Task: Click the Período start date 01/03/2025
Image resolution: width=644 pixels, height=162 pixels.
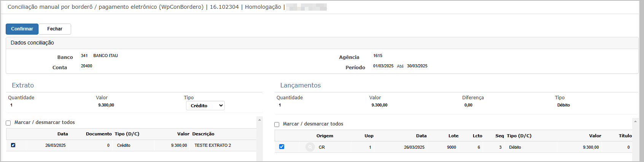Action: [x=383, y=66]
